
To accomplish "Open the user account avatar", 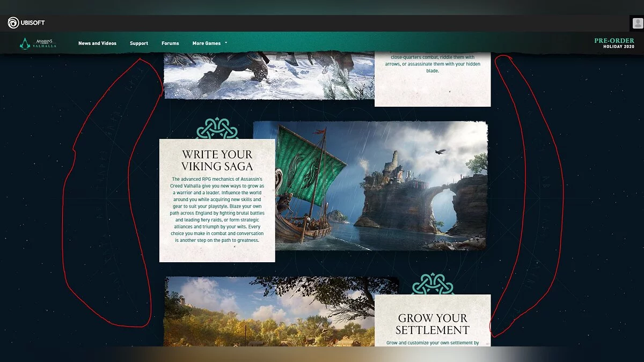I will [x=636, y=23].
